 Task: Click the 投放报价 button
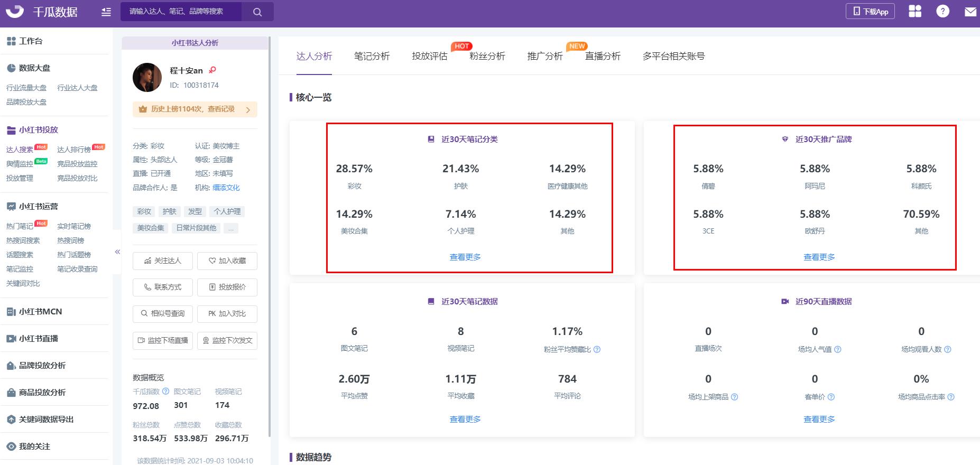[227, 287]
